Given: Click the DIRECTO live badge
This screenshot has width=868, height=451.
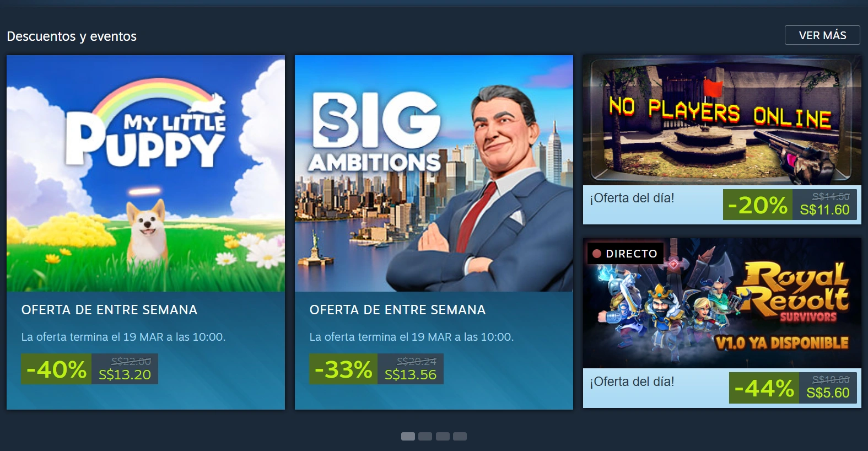Looking at the screenshot, I should coord(626,254).
